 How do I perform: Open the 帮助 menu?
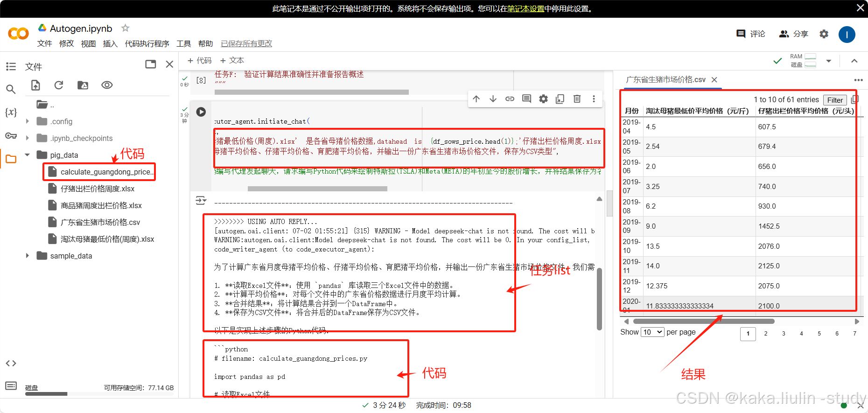click(205, 43)
